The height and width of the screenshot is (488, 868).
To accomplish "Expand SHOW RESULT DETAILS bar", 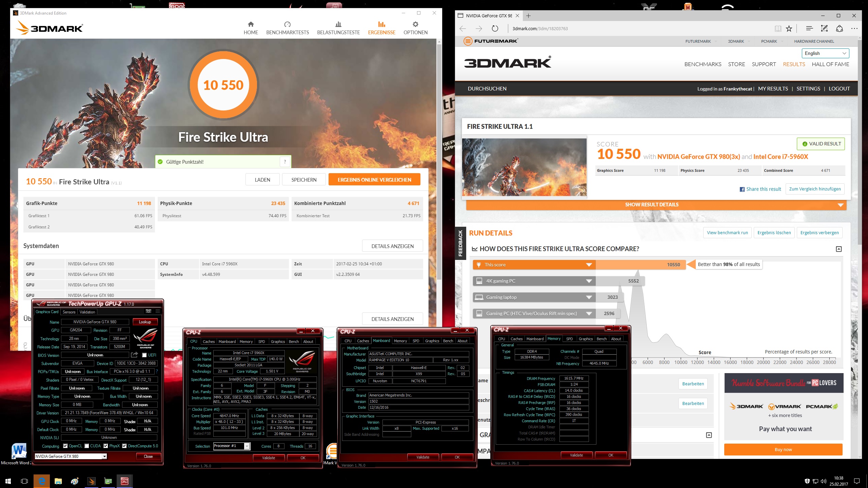I will tap(656, 205).
